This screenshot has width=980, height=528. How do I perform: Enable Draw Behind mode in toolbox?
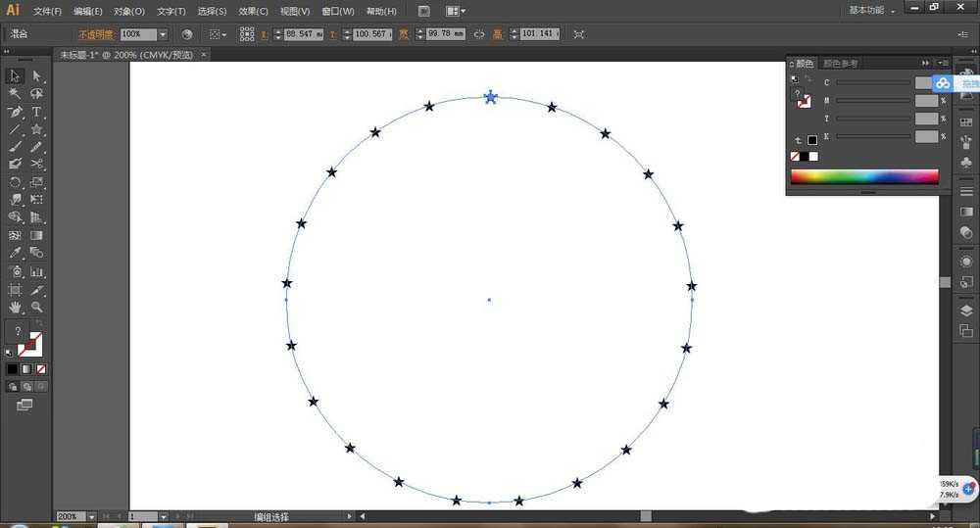click(x=26, y=387)
